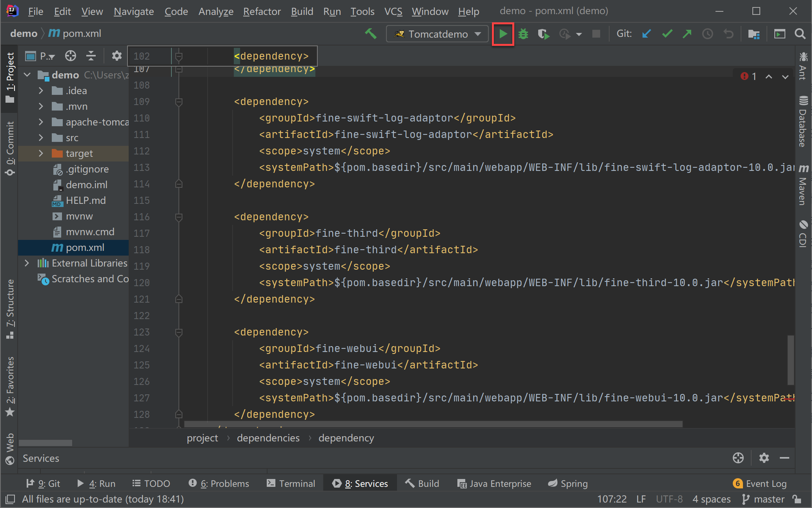
Task: Click the Git update project arrow
Action: tap(646, 34)
